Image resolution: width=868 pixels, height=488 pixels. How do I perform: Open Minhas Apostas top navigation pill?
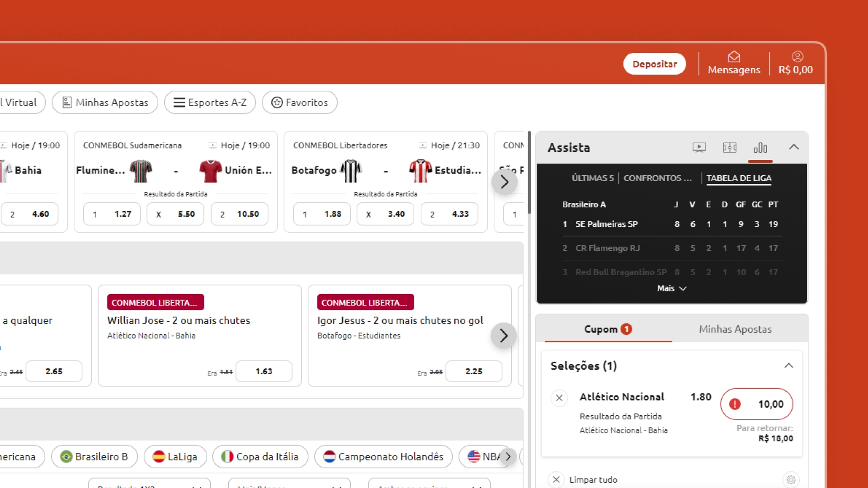[105, 103]
